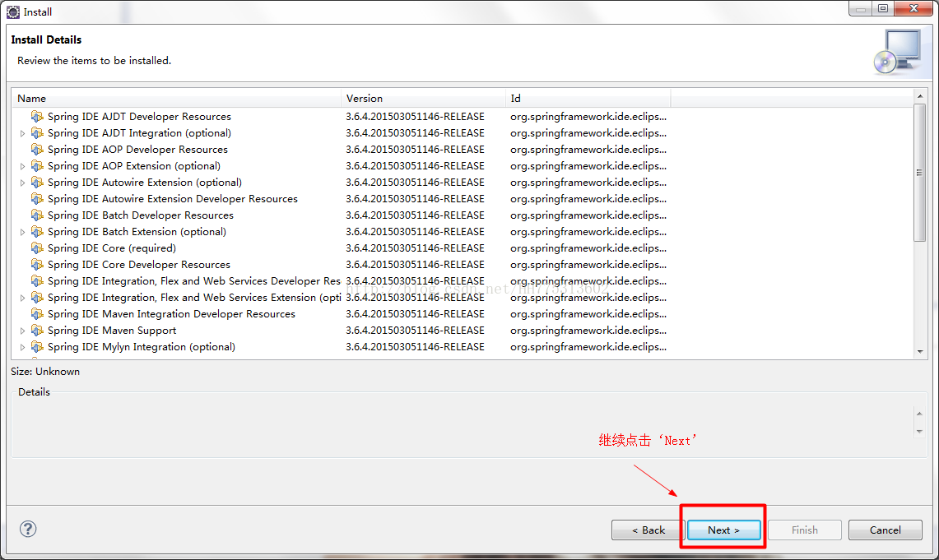Expand Integration, Flex and Web Services Extension
Viewport: 939px width, 560px height.
pos(23,298)
